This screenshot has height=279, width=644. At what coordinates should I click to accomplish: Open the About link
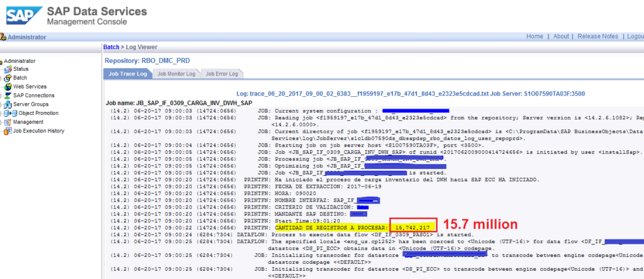coord(561,36)
